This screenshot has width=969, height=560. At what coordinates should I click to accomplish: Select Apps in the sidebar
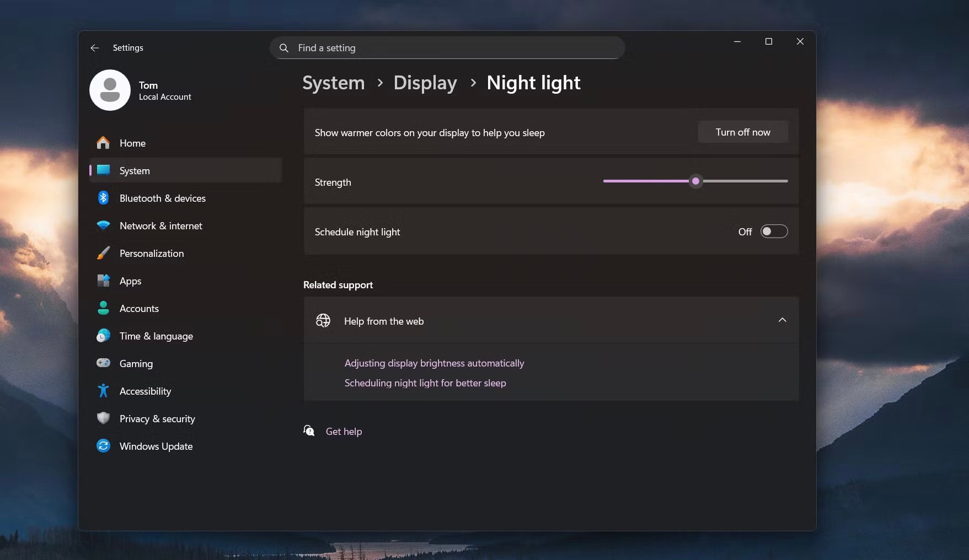(x=130, y=281)
